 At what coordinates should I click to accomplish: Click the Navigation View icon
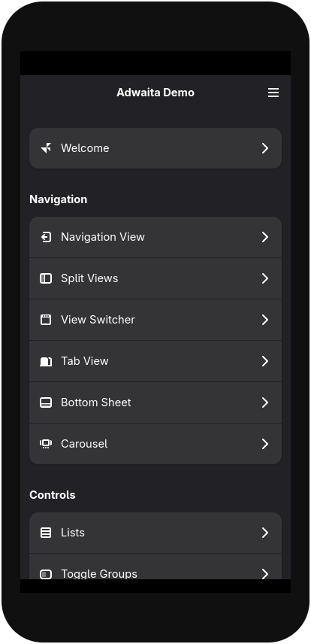[46, 237]
